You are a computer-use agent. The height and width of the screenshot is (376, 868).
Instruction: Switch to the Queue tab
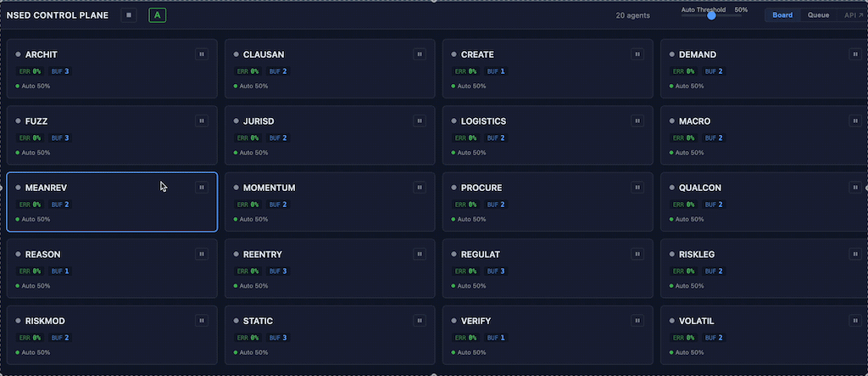(x=818, y=15)
